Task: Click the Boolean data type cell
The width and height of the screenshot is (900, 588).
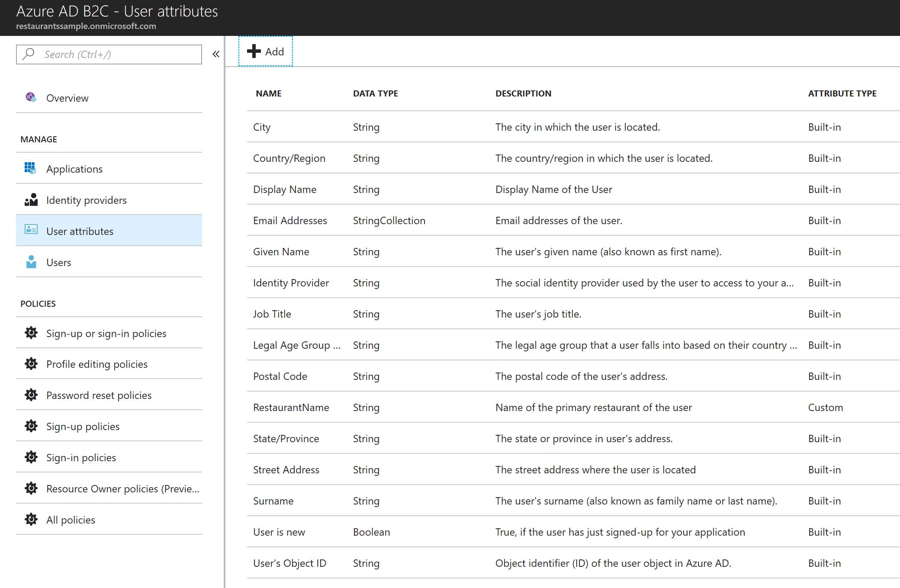Action: (x=371, y=532)
